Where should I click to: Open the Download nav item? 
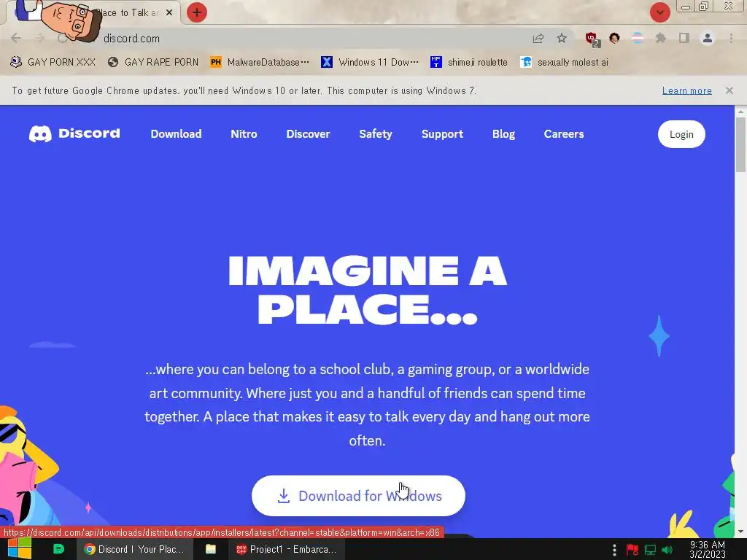pyautogui.click(x=176, y=134)
